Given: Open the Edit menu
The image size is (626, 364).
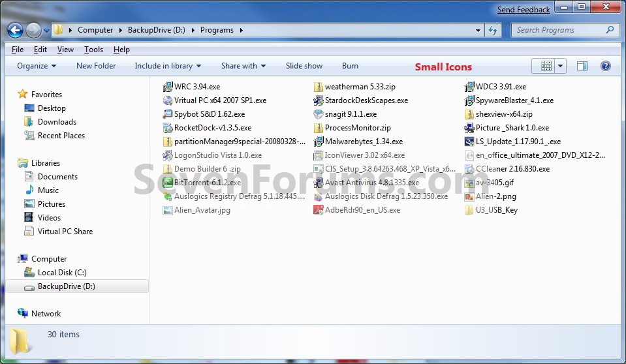Looking at the screenshot, I should click(40, 50).
